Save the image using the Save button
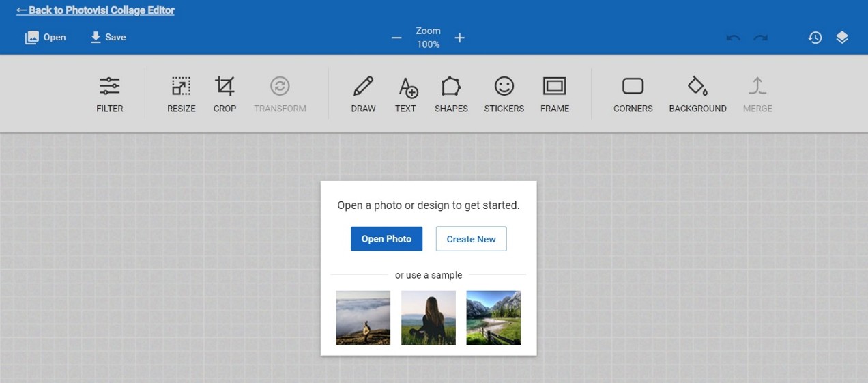868x383 pixels. coord(108,38)
